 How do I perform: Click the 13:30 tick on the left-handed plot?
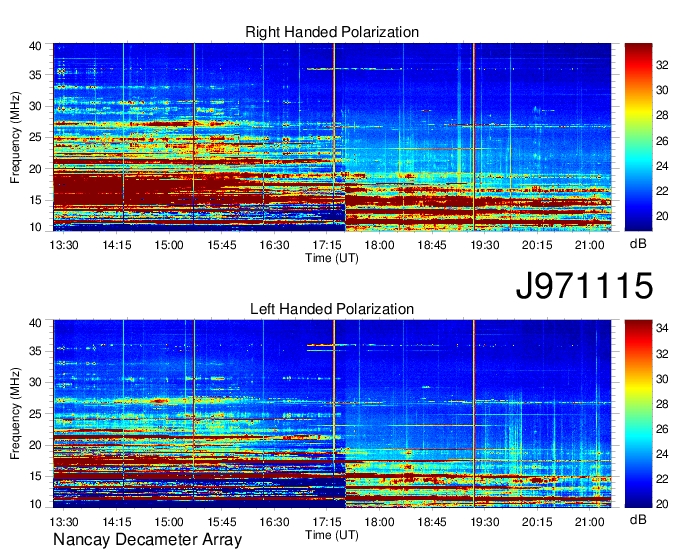click(64, 522)
